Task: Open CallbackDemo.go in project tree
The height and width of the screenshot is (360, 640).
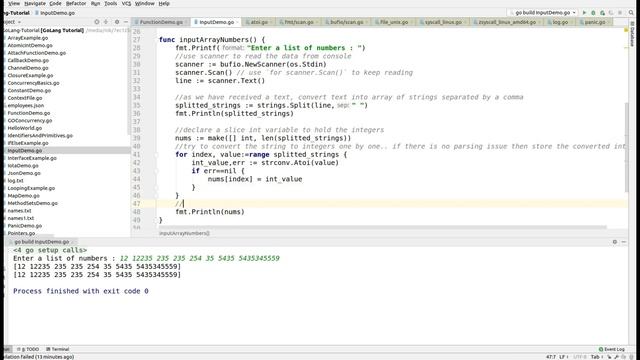Action: coord(28,60)
